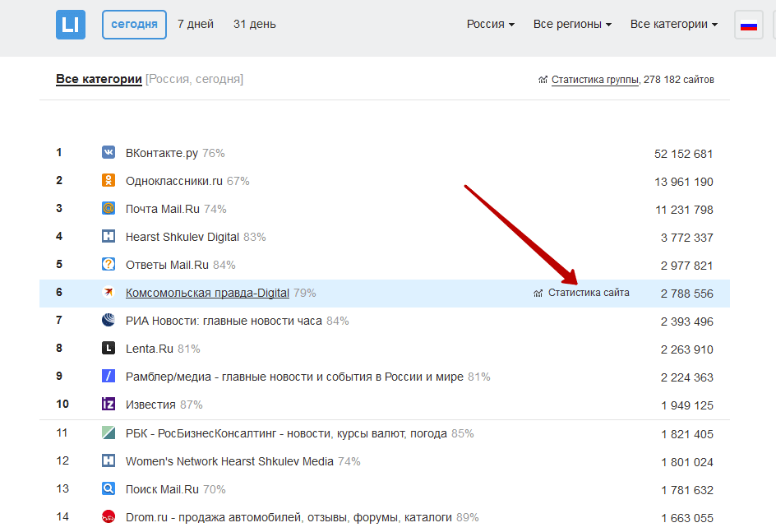Click the Otvety Mail.Ru question icon
The image size is (776, 532).
pos(109,265)
